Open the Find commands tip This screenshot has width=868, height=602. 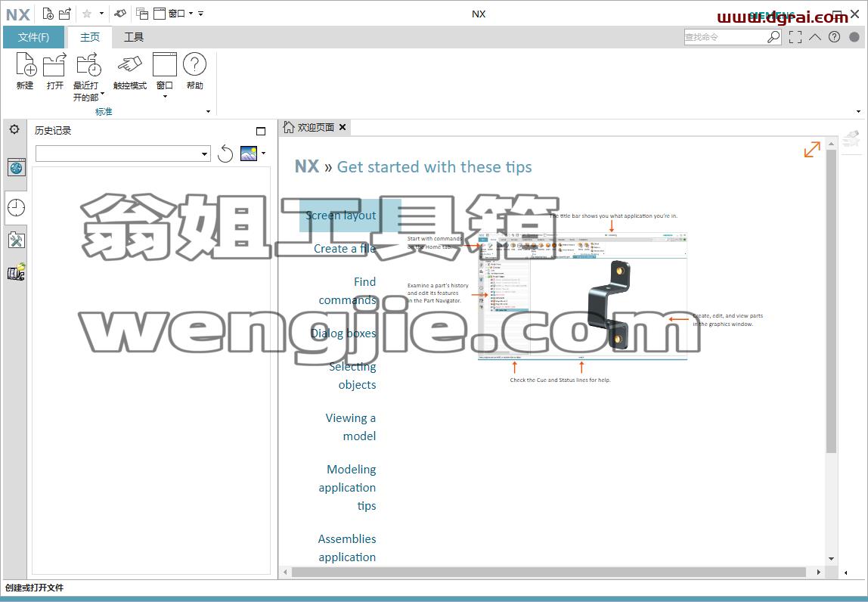click(347, 290)
